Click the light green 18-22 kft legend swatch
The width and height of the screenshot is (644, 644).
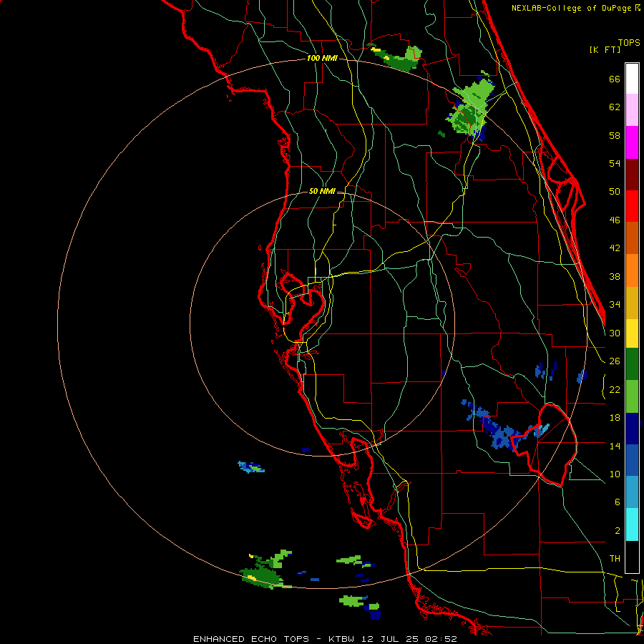pos(632,396)
